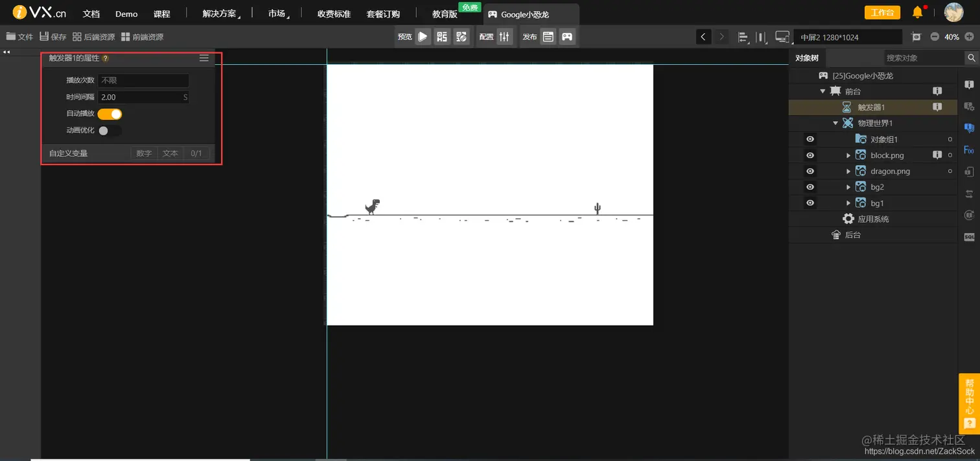Toggle the 动画优化 switch on
The height and width of the screenshot is (461, 980).
110,131
